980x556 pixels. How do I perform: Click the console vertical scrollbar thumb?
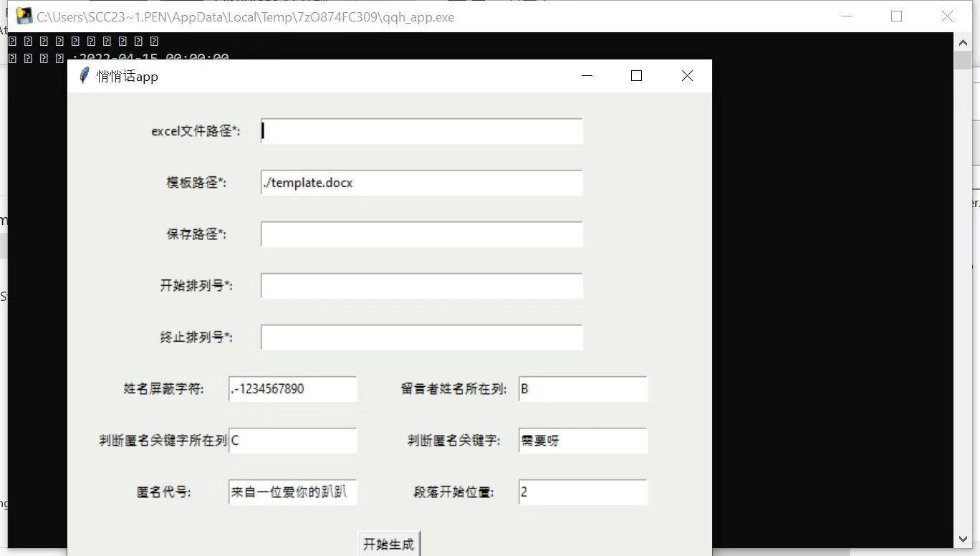coord(963,59)
